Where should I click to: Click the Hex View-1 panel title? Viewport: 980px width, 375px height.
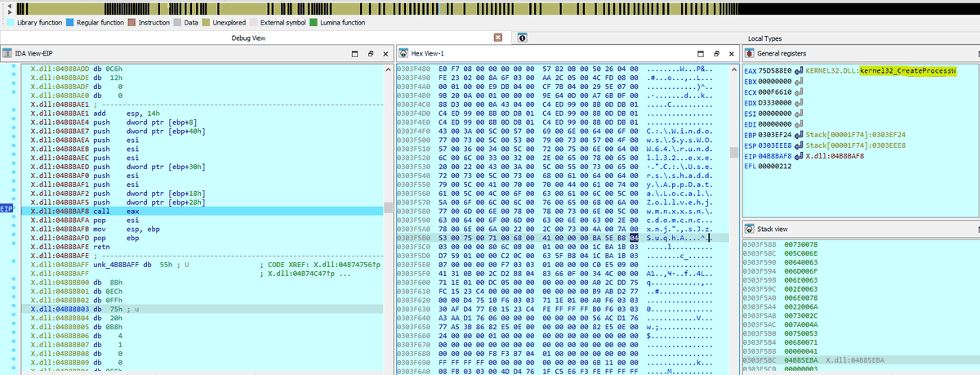(428, 53)
